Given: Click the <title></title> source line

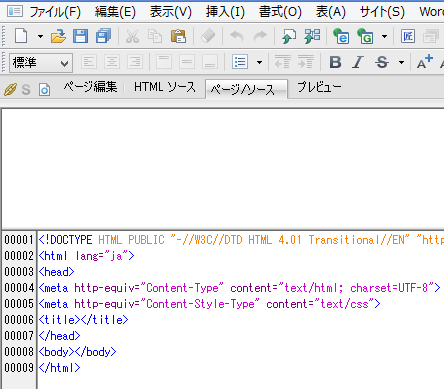Looking at the screenshot, I should tap(83, 320).
